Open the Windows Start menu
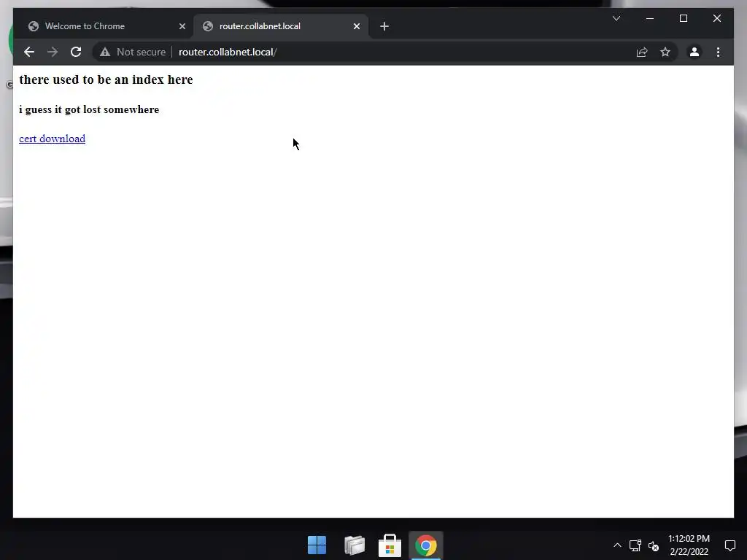Image resolution: width=747 pixels, height=560 pixels. [x=317, y=545]
